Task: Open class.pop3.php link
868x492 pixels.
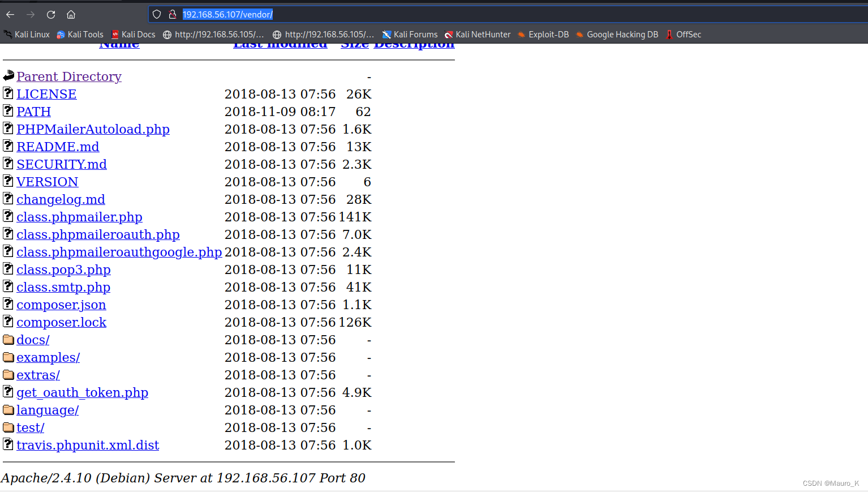Action: click(x=63, y=269)
